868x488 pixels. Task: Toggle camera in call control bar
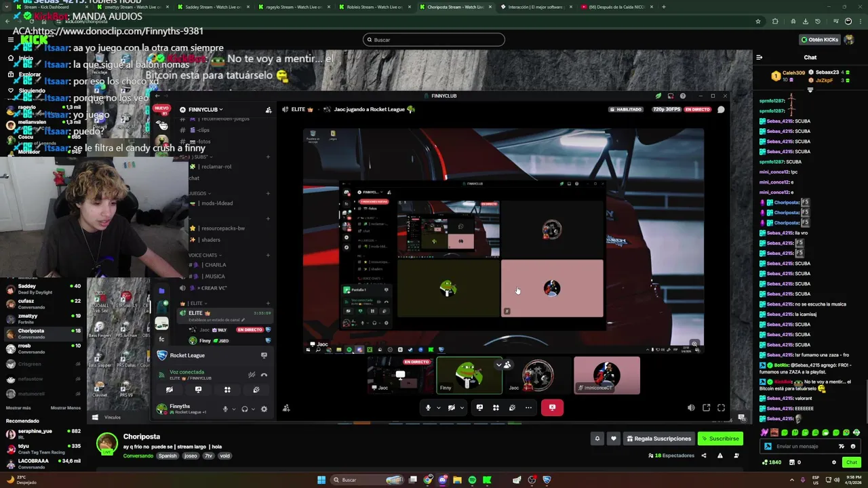(451, 408)
